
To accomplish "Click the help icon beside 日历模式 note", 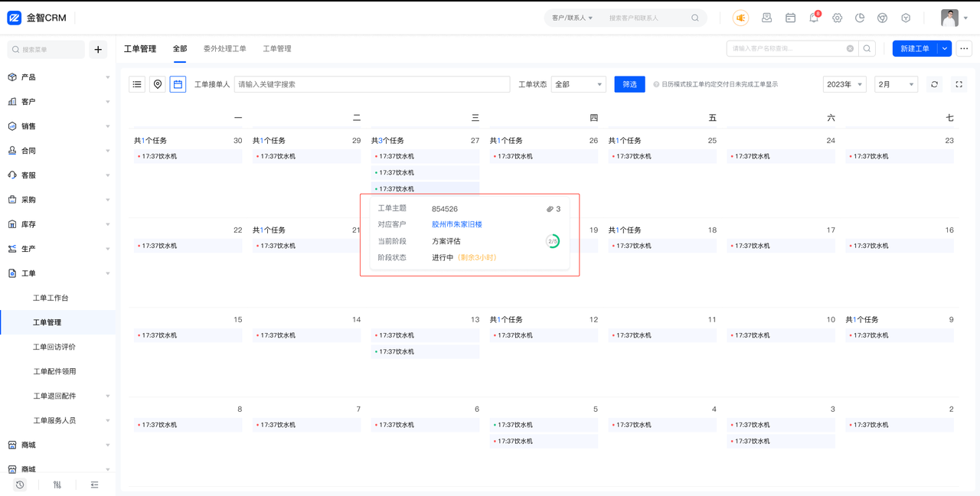I will point(656,84).
